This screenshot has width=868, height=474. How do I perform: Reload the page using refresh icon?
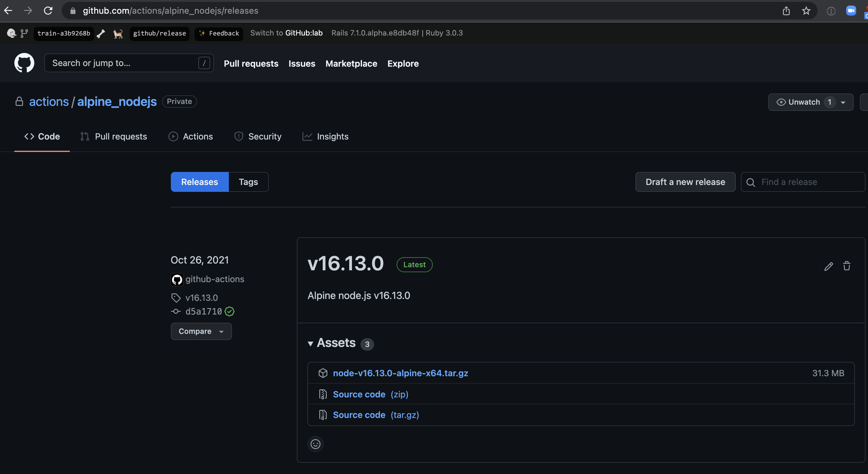click(48, 11)
